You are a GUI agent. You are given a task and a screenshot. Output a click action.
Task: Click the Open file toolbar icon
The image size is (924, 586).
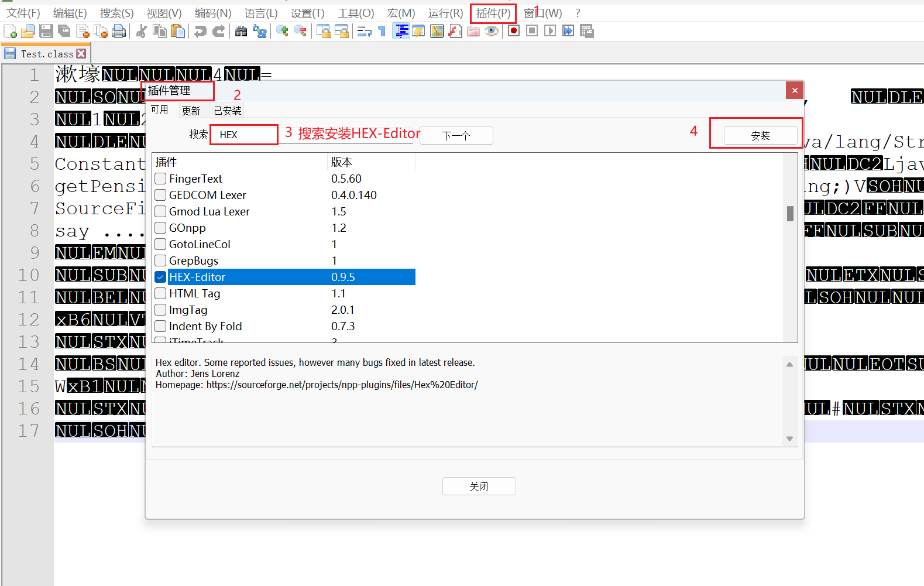click(28, 31)
